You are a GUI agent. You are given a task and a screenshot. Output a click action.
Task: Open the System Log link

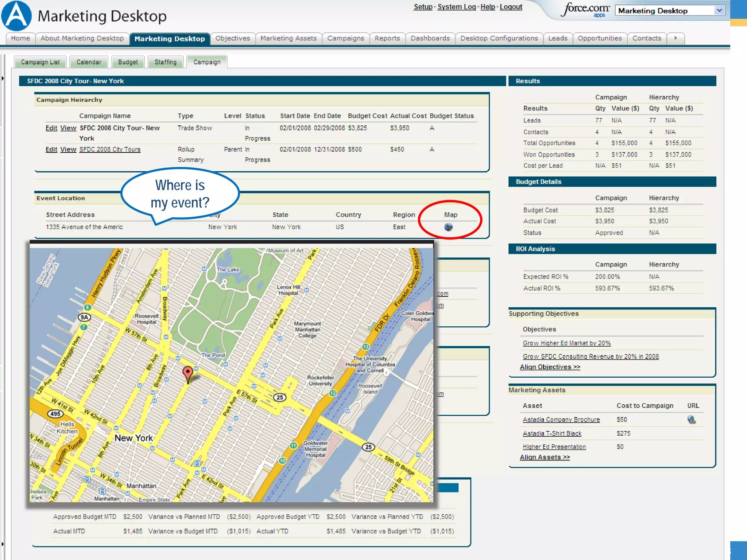(457, 7)
